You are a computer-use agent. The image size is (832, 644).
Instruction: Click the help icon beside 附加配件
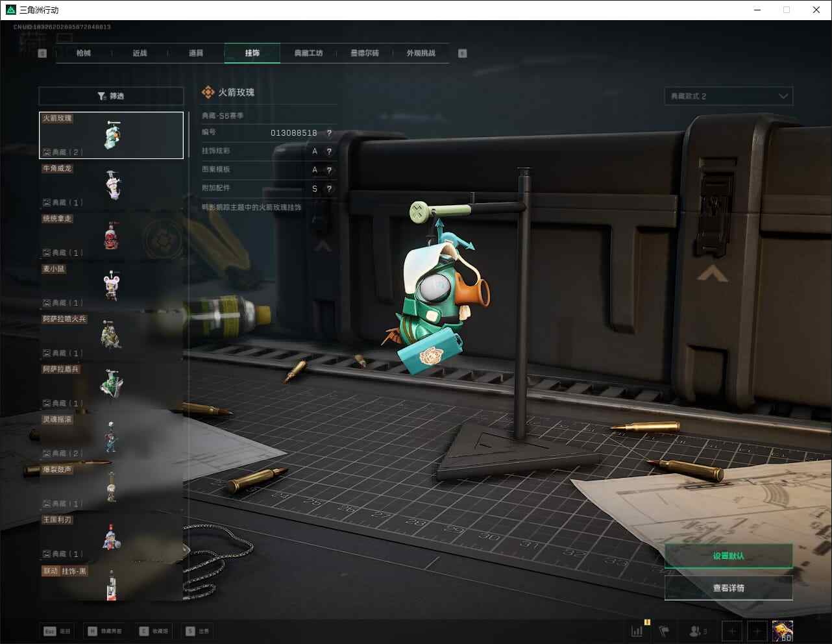tap(329, 189)
